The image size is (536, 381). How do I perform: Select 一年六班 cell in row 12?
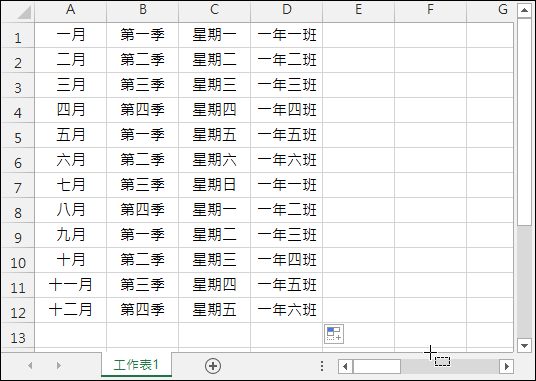coord(286,310)
